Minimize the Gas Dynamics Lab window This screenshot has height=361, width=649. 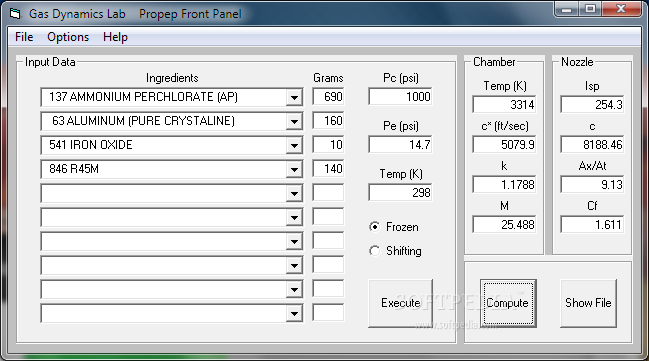pos(567,9)
